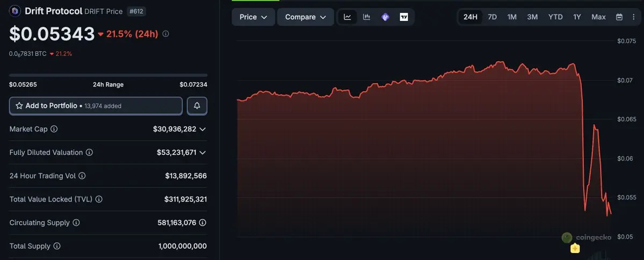Click the $53,231,671 valuation value
The image size is (644, 260).
click(176, 153)
